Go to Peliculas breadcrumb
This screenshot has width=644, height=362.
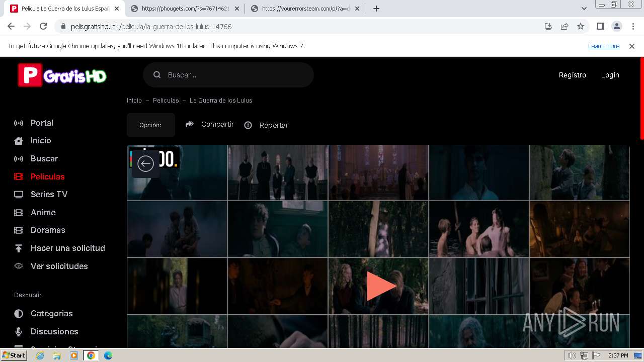166,101
